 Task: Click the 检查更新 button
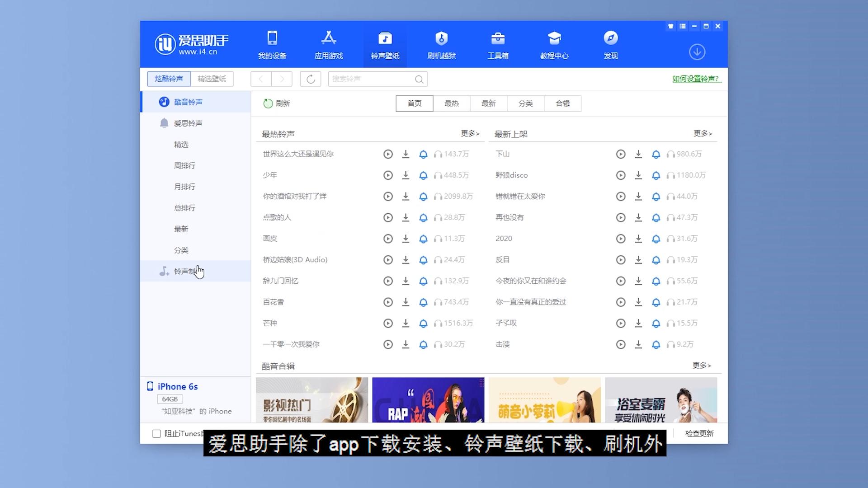tap(698, 433)
